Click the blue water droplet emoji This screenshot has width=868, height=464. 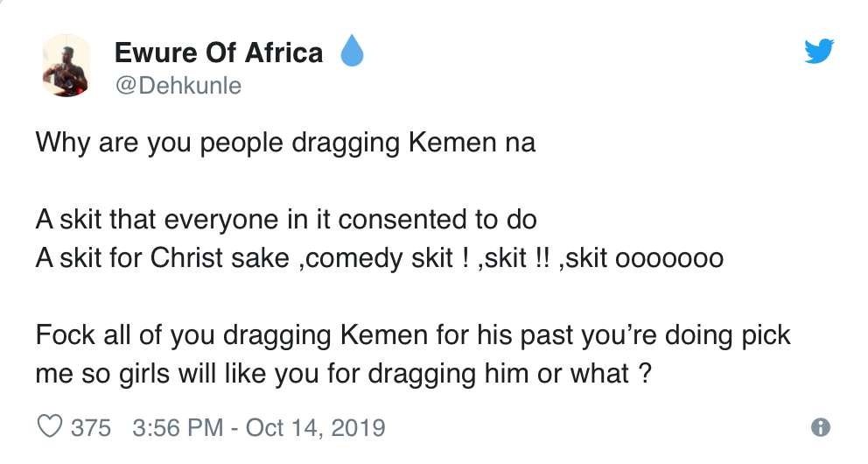coord(351,53)
